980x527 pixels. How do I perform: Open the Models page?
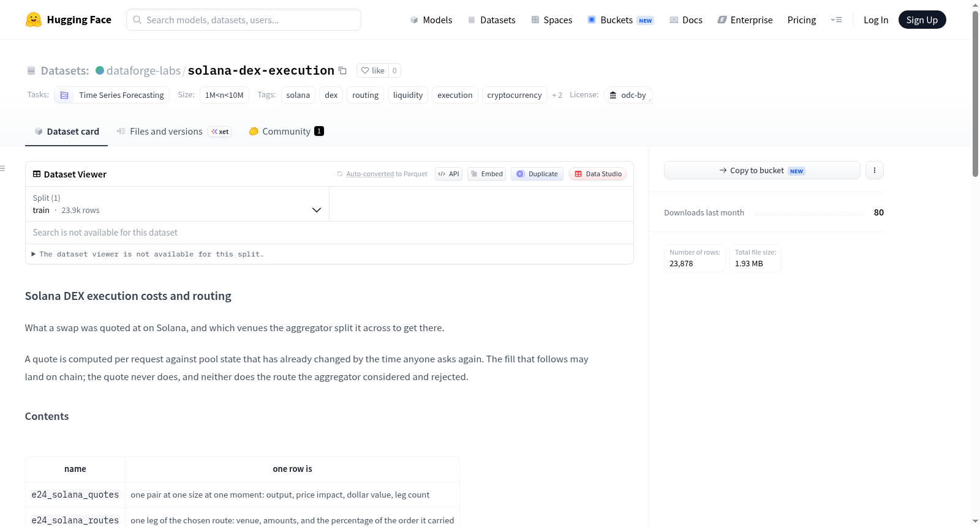pos(431,20)
